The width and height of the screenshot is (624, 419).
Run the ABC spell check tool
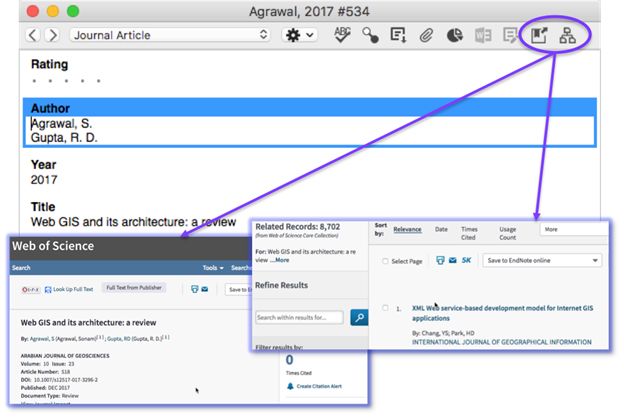coord(342,35)
